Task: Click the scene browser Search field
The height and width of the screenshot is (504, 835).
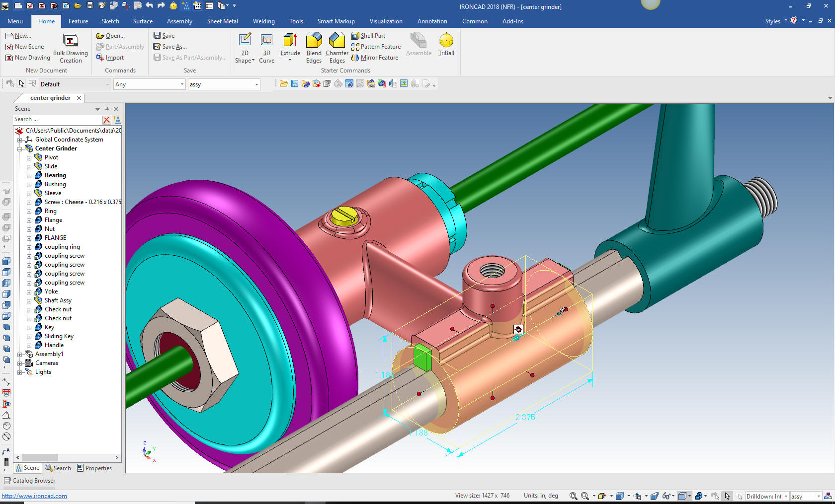Action: (57, 120)
